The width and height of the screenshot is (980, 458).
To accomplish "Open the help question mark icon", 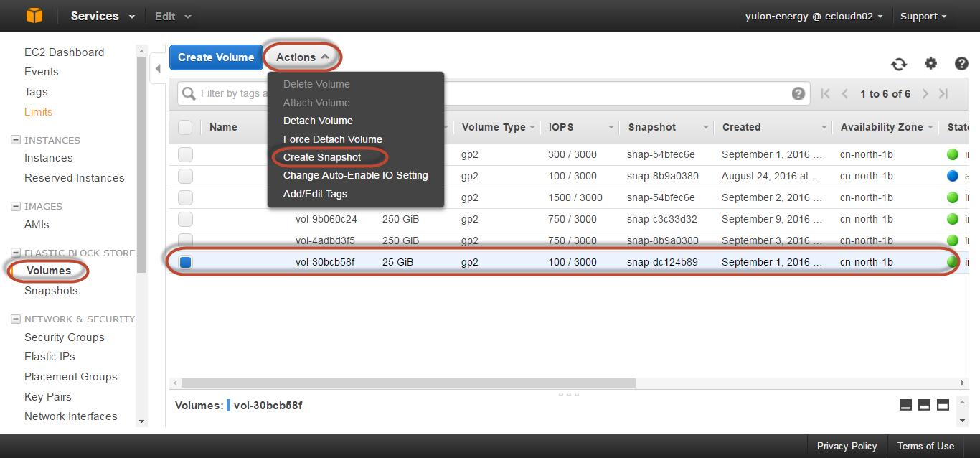I will [961, 64].
